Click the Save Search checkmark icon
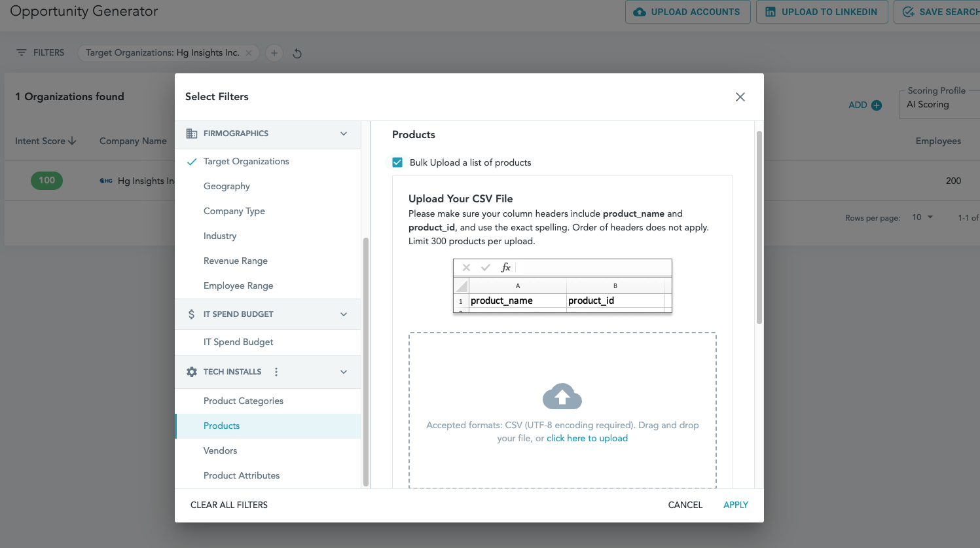980x548 pixels. [908, 12]
